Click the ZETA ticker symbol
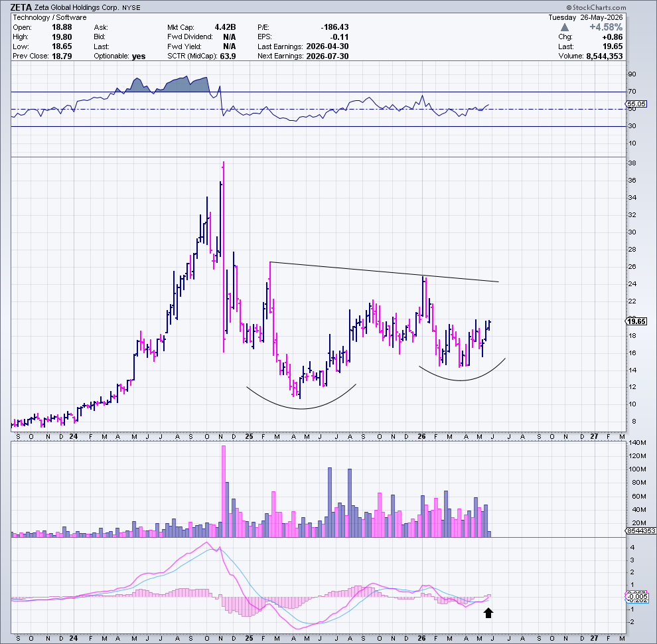Screen dimensions: 657x644 click(21, 7)
